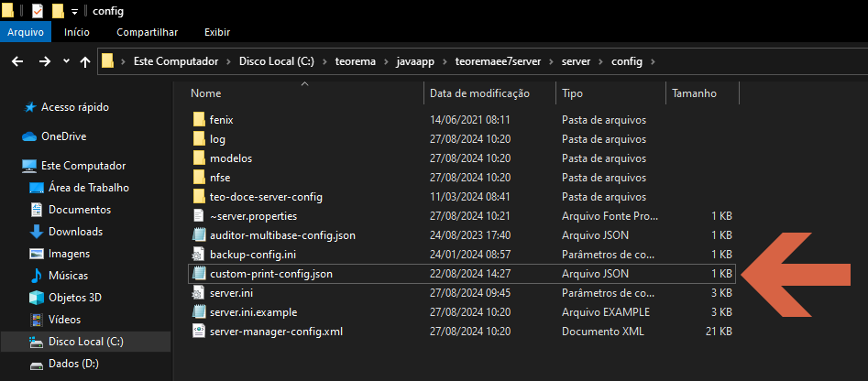Screen dimensions: 868x381
Task: Open Acesso rápido in the navigation pane
Action: (75, 107)
